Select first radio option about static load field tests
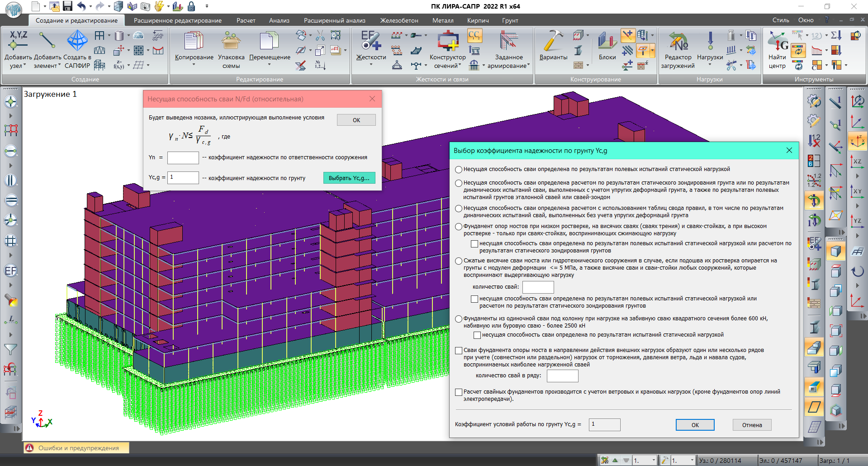868x466 pixels. (x=459, y=170)
